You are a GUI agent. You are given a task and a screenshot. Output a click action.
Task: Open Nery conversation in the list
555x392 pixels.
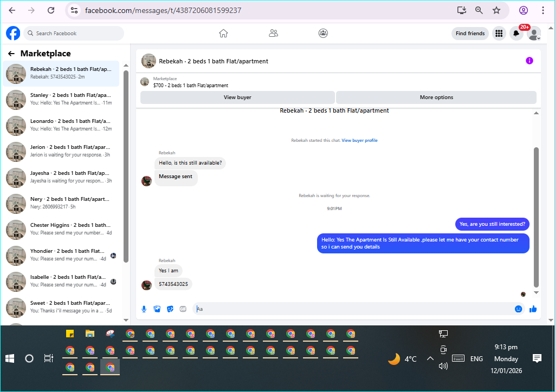coord(61,203)
